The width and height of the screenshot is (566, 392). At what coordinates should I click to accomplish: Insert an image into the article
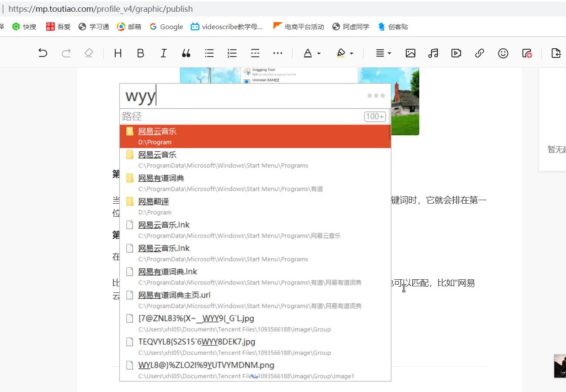411,53
